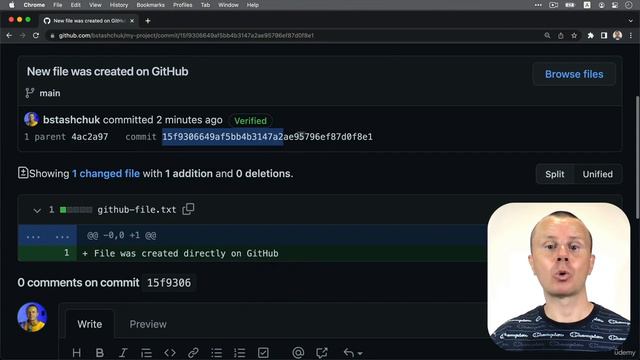Screen dimensions: 640x360
Task: Insert a quote block in the comment
Action: (x=146, y=353)
